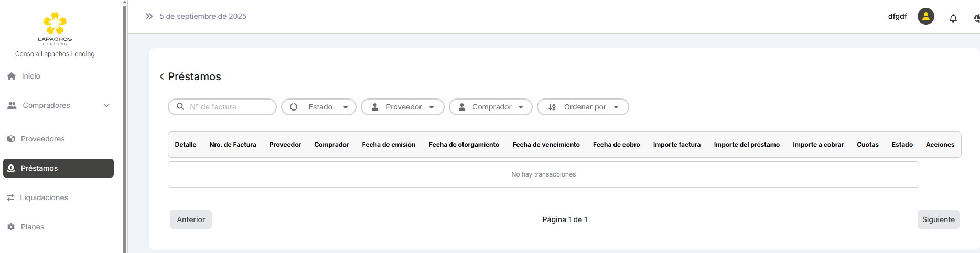Open the Comprador filter dropdown
980x253 pixels.
coord(491,107)
